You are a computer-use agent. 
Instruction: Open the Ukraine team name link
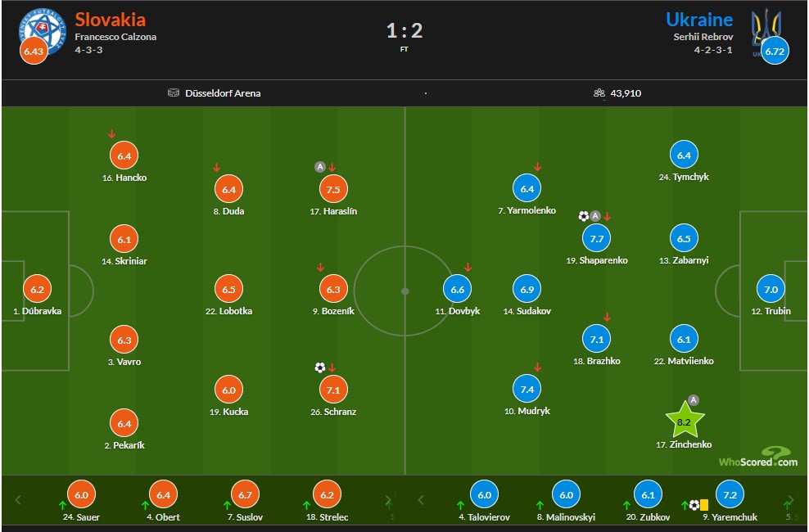point(699,20)
